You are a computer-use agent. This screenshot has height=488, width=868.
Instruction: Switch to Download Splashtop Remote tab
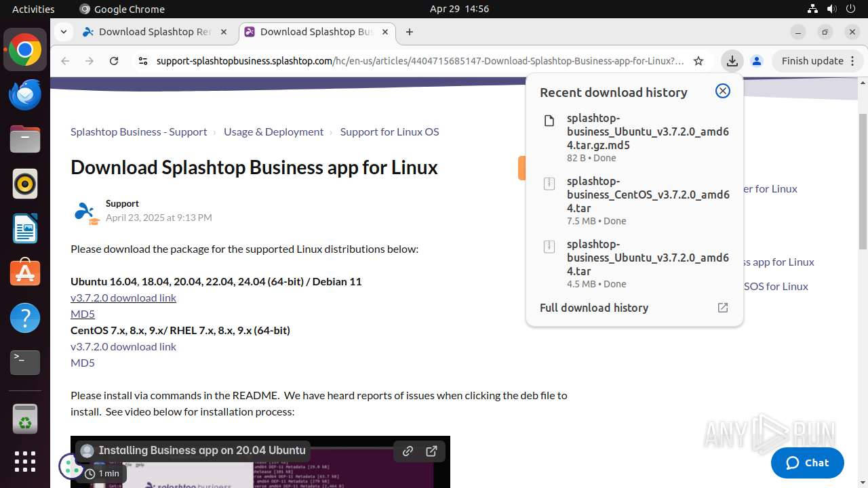155,32
